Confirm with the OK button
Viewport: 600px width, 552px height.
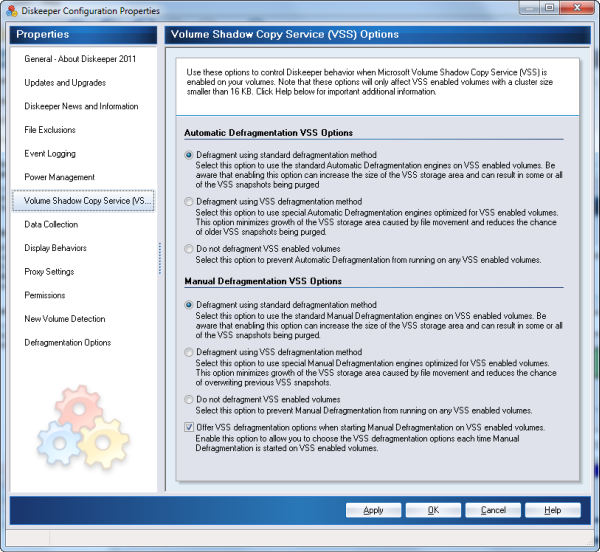(x=433, y=510)
